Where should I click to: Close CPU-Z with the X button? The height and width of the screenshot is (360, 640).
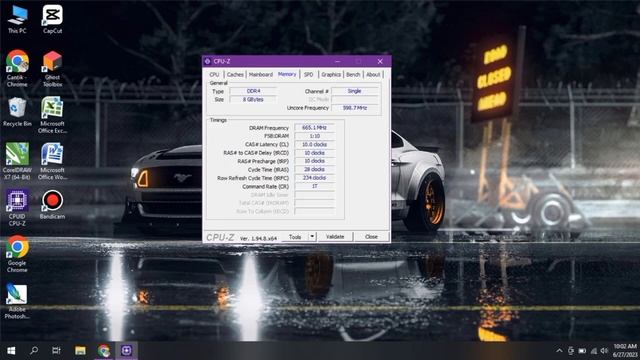[x=380, y=61]
